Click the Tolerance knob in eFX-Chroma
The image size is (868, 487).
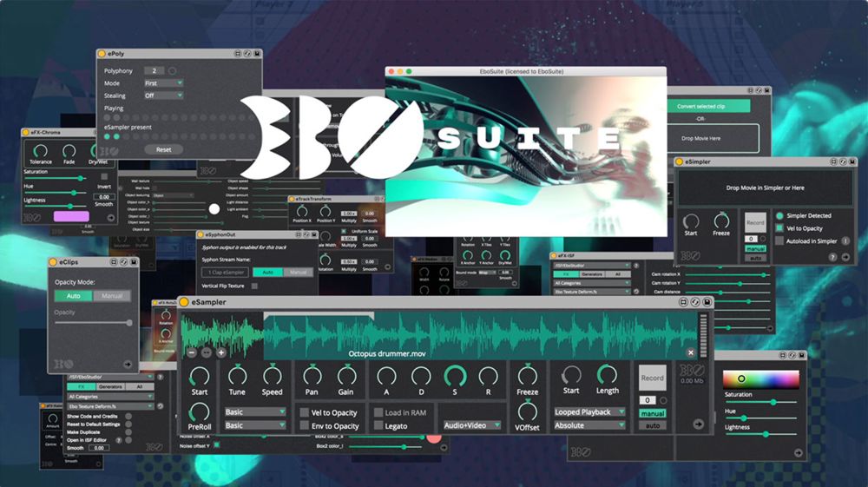(x=41, y=150)
